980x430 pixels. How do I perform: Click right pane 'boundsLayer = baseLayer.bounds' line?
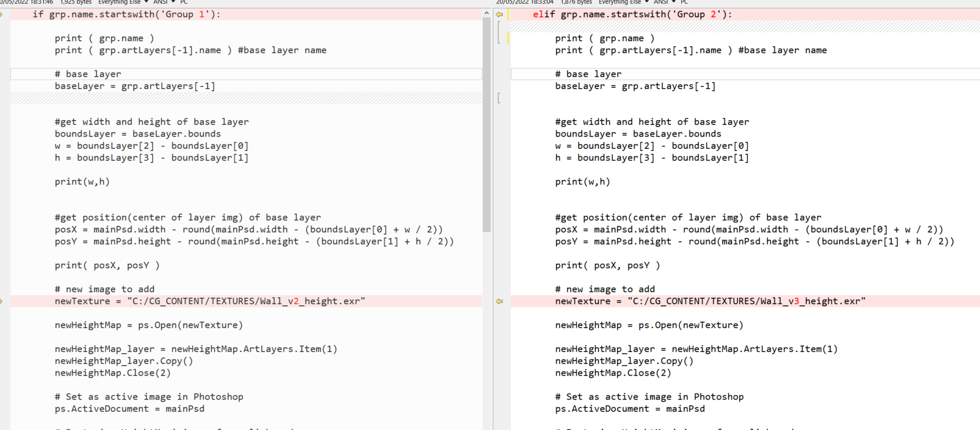tap(638, 134)
